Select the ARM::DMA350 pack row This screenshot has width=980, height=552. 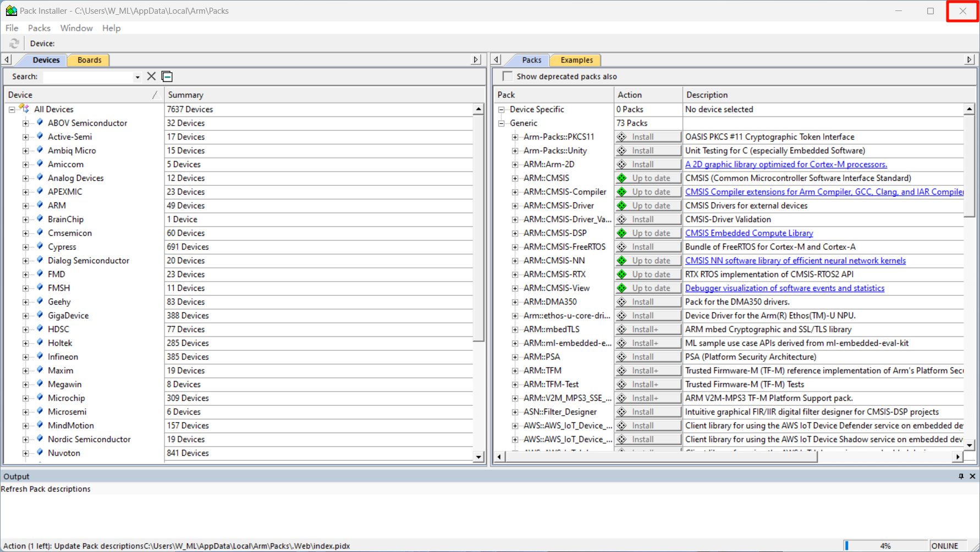point(729,302)
